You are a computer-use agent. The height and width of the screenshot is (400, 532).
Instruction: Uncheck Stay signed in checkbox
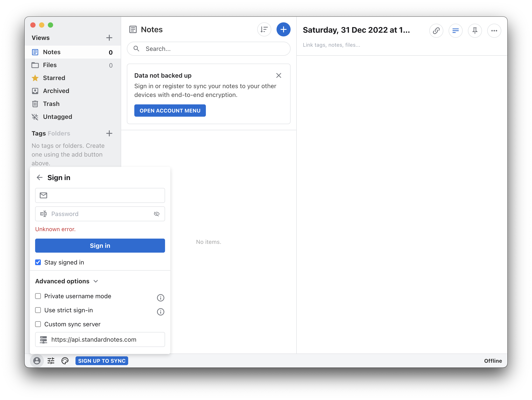tap(38, 262)
